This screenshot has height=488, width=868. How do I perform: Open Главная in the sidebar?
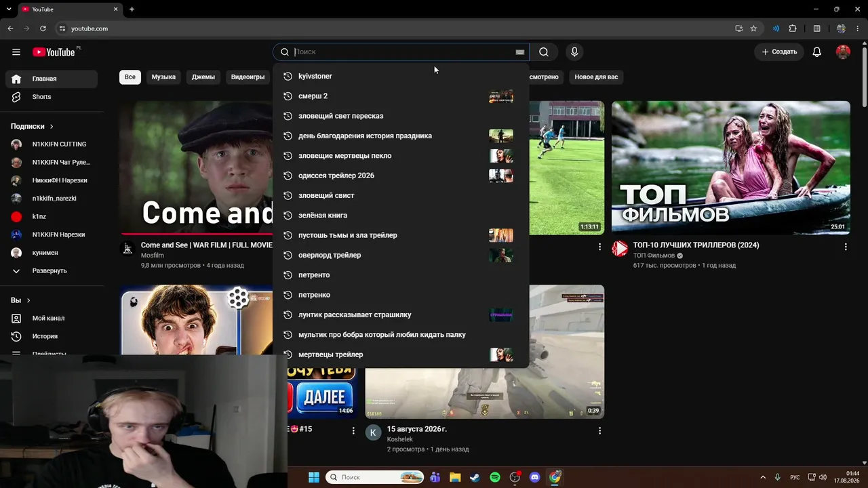(52, 79)
